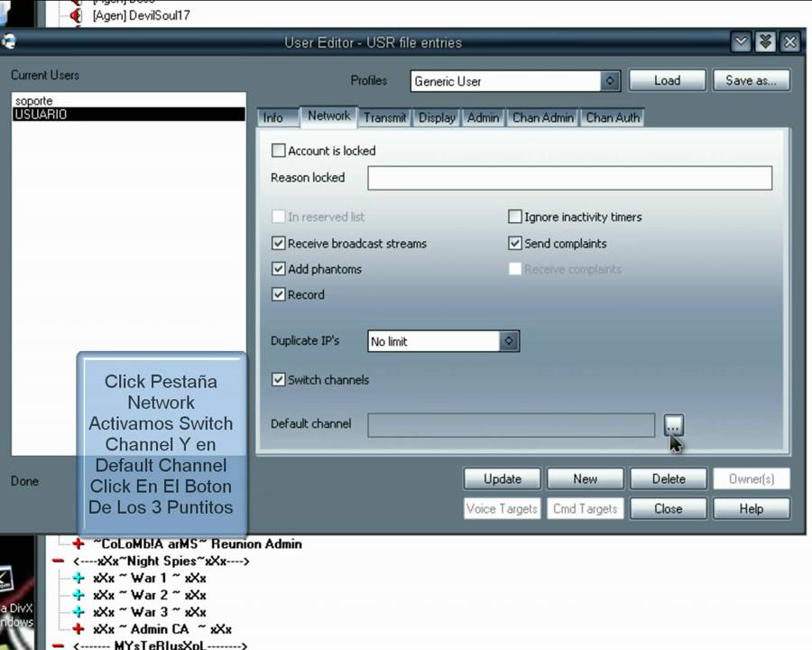The width and height of the screenshot is (812, 650).
Task: Enable Ignore inactivity timers checkbox
Action: pos(515,217)
